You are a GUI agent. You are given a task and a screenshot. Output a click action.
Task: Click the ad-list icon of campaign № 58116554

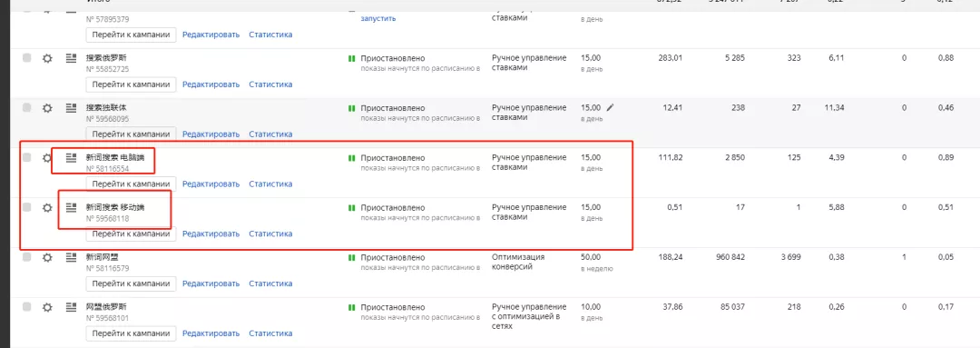point(72,158)
